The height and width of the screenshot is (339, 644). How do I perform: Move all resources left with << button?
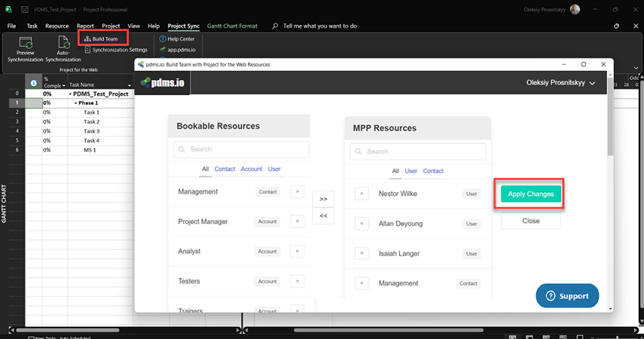click(x=323, y=215)
